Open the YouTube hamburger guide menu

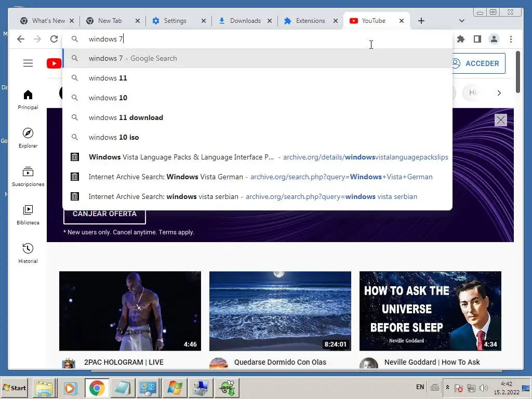pos(28,63)
